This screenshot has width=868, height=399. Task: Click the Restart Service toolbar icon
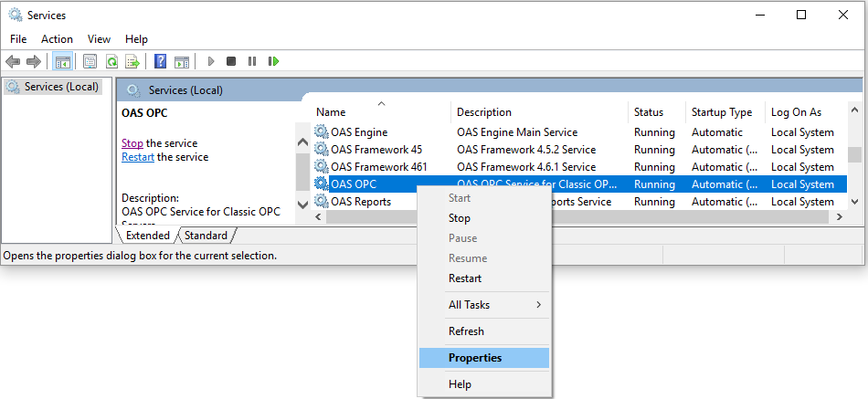coord(273,61)
